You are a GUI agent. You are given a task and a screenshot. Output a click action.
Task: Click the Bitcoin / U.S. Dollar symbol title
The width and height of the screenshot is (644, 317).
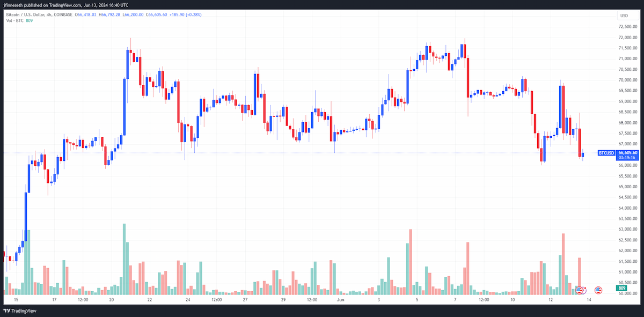(26, 15)
